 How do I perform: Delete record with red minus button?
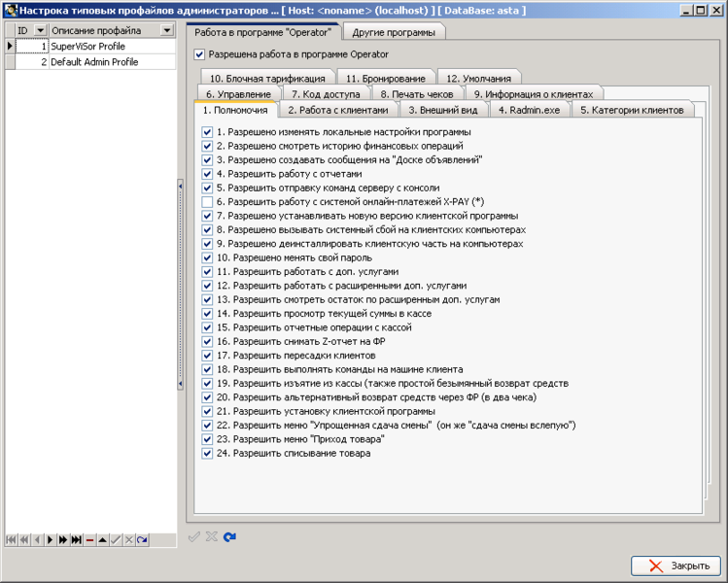(x=89, y=540)
